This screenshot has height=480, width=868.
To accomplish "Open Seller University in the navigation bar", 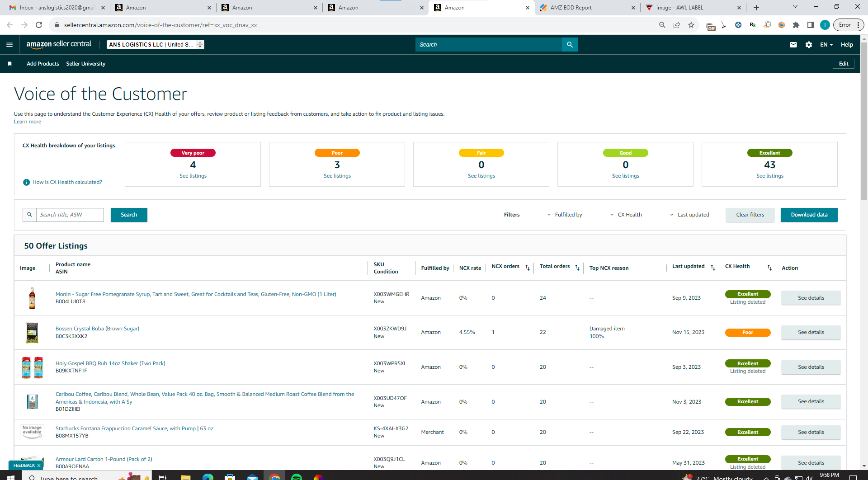I will pyautogui.click(x=86, y=64).
